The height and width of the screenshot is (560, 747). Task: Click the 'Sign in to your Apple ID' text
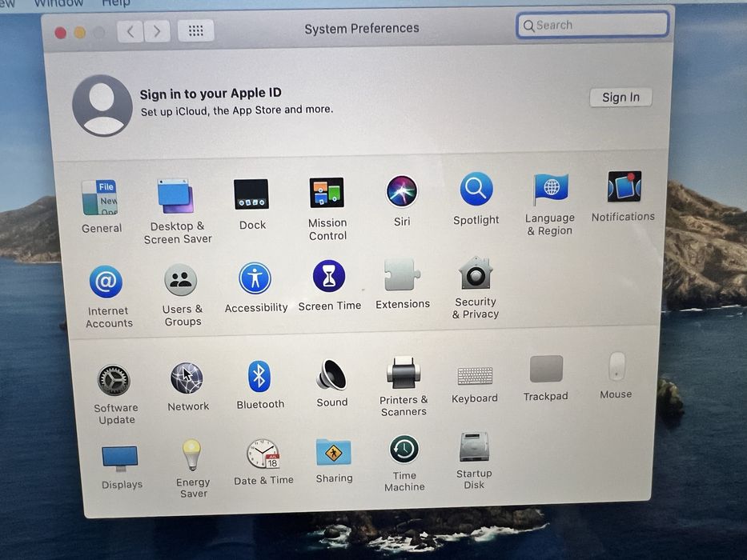(x=211, y=94)
